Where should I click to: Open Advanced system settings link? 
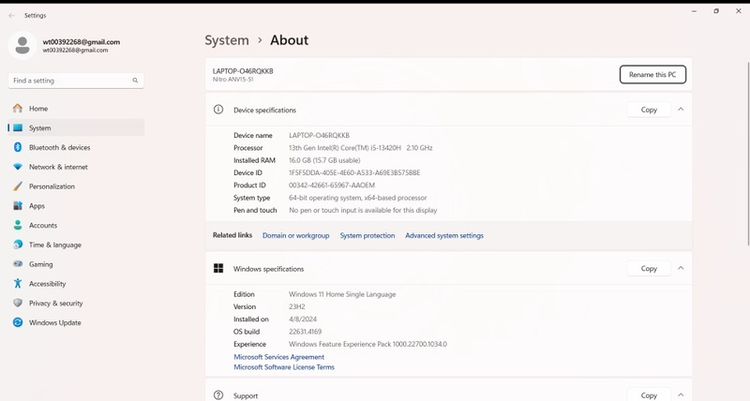coord(444,235)
